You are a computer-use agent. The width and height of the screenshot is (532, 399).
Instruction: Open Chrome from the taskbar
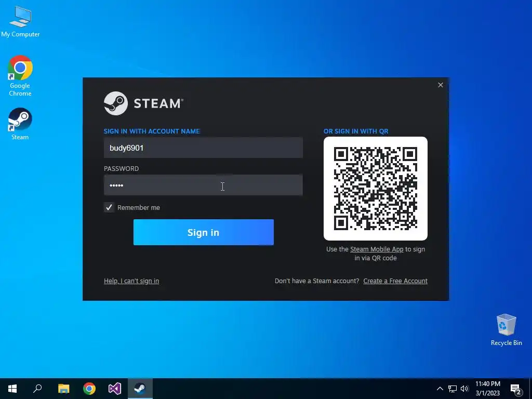click(x=89, y=389)
